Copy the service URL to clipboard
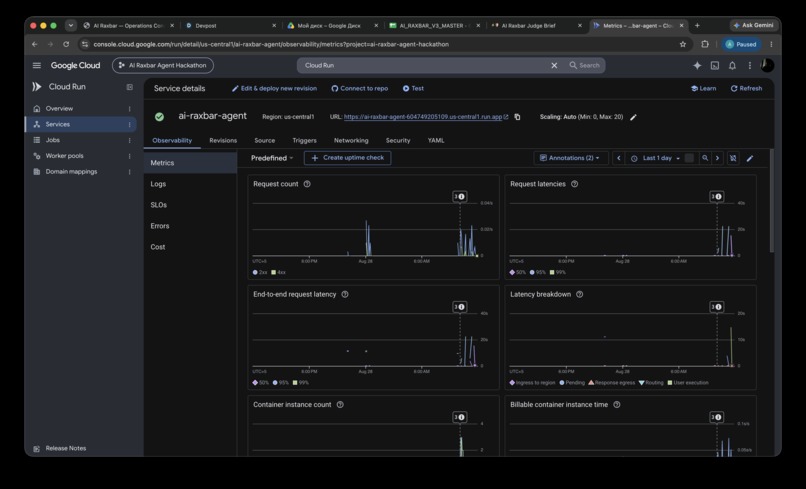 coord(517,117)
